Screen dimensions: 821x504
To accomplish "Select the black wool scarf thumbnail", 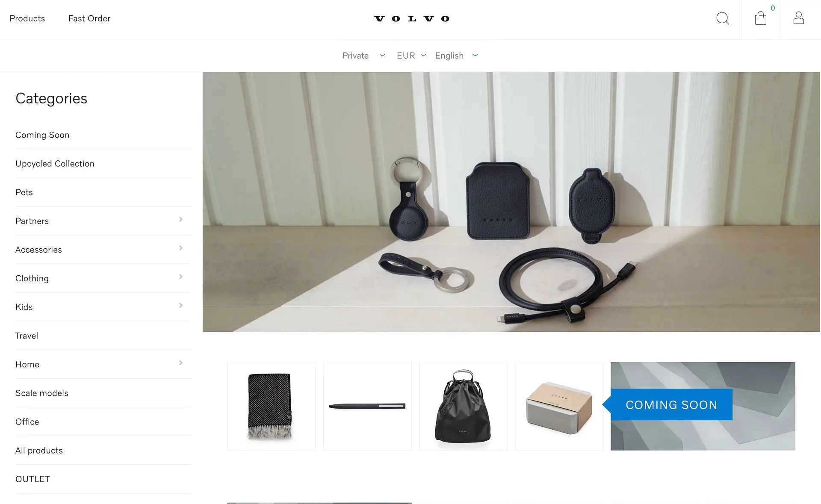I will pyautogui.click(x=271, y=406).
